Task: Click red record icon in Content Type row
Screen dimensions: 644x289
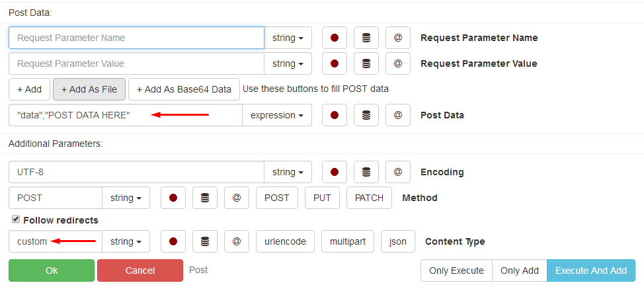Action: click(173, 241)
